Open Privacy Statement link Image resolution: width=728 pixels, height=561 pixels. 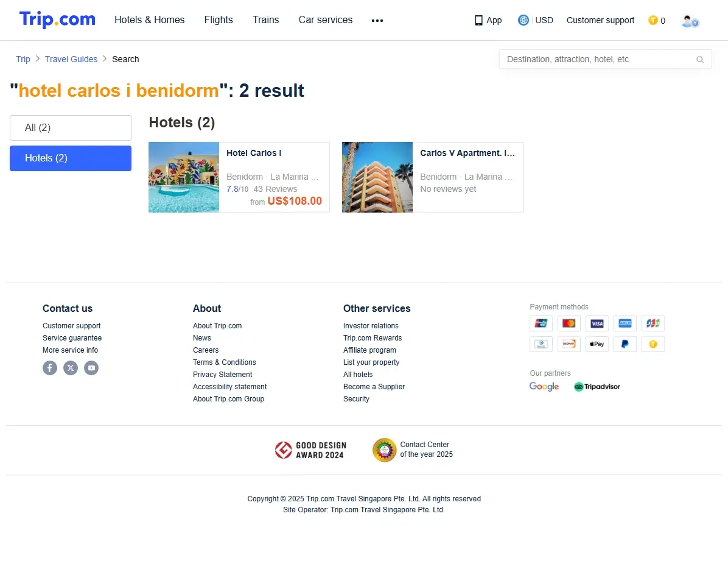click(x=222, y=374)
